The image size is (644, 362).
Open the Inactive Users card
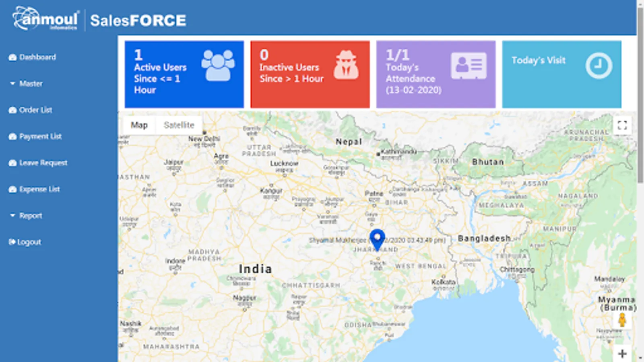point(310,74)
